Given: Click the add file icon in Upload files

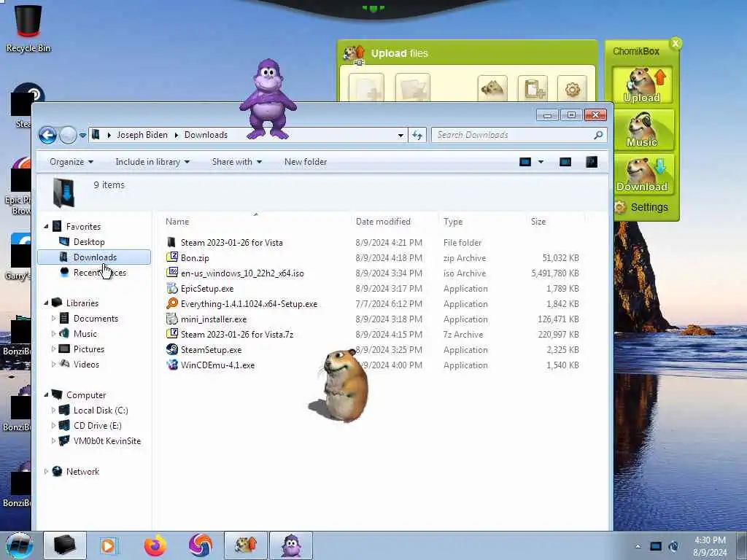Looking at the screenshot, I should [366, 87].
